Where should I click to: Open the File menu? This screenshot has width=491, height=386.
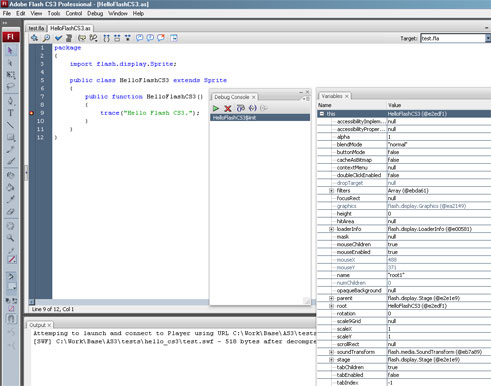click(x=7, y=14)
